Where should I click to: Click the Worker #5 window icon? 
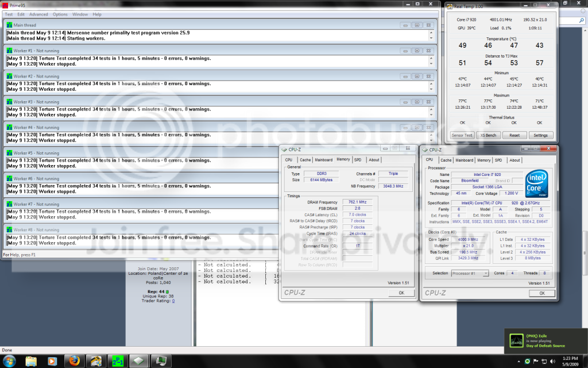(9, 153)
